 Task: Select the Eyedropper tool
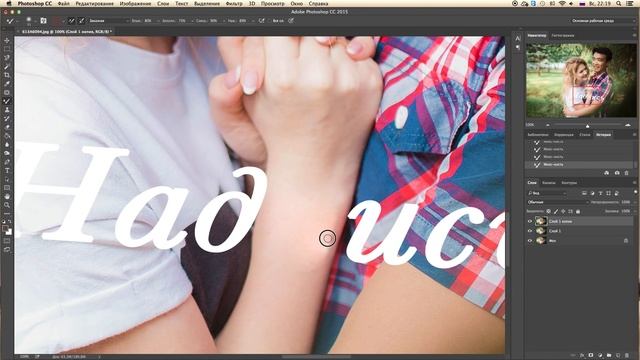(x=7, y=84)
